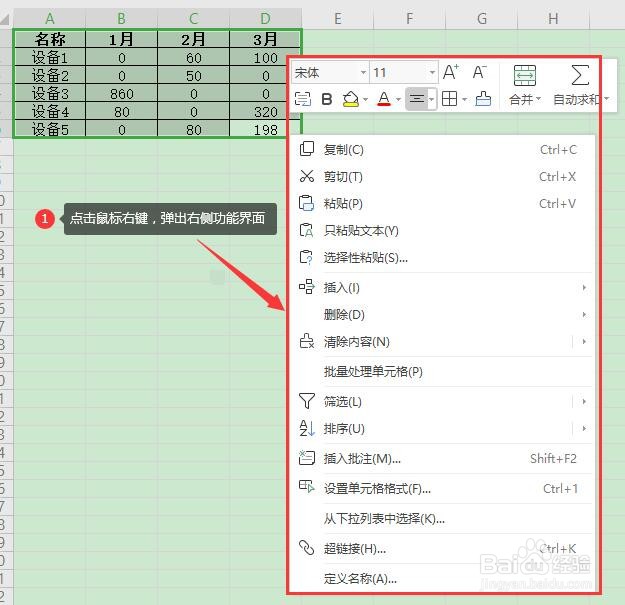Click the paste special icon
The height and width of the screenshot is (605, 625).
(x=307, y=257)
